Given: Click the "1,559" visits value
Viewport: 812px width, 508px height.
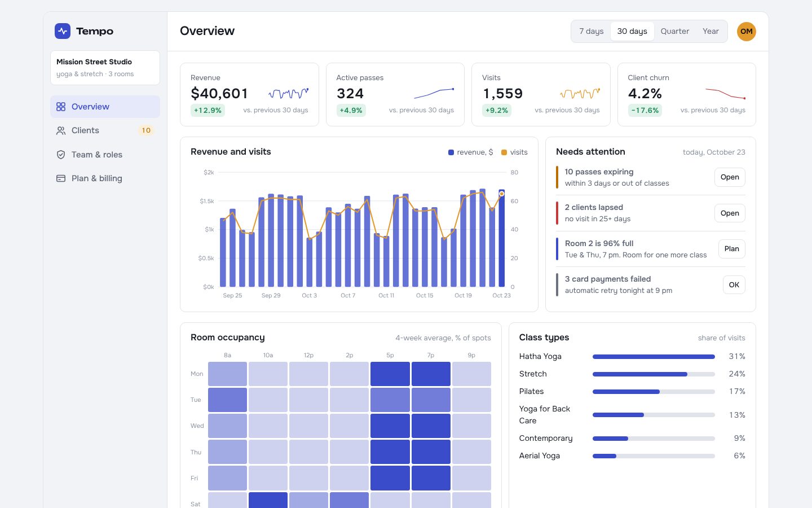Looking at the screenshot, I should pos(503,94).
